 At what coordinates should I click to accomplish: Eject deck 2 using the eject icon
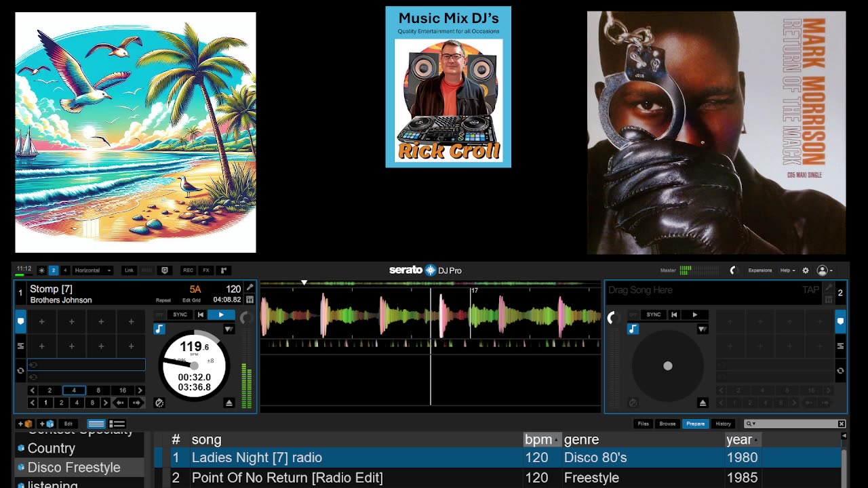coord(703,403)
